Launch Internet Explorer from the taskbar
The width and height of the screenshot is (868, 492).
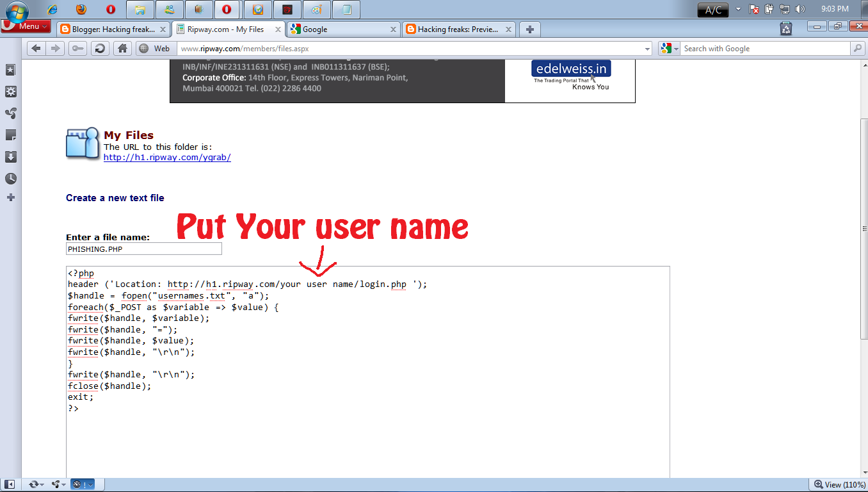[53, 10]
